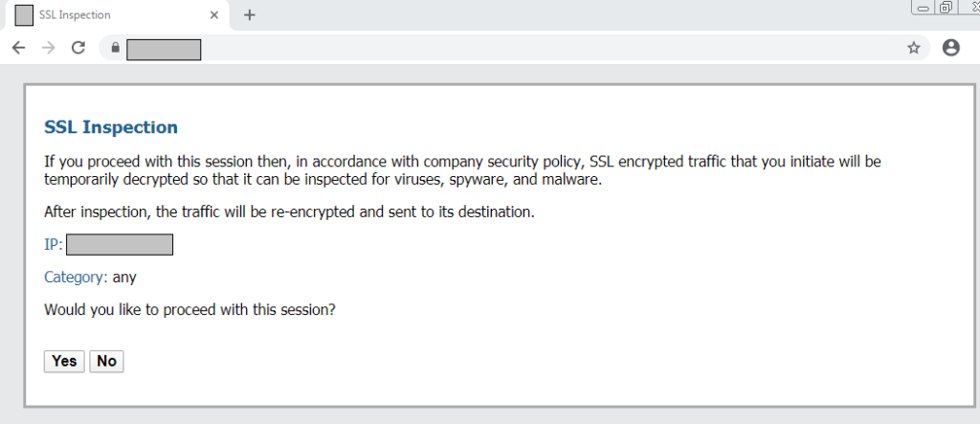Minimize the browser window
Screen dimensions: 980x424
(924, 9)
